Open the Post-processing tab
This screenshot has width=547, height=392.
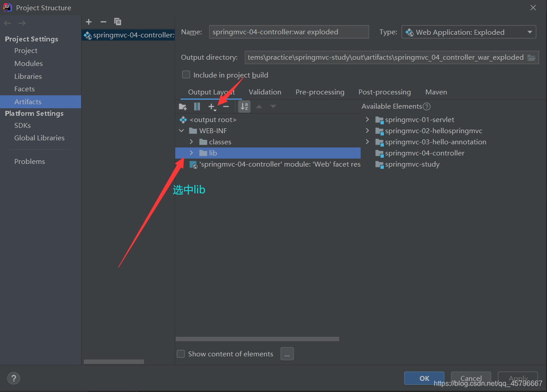[385, 92]
